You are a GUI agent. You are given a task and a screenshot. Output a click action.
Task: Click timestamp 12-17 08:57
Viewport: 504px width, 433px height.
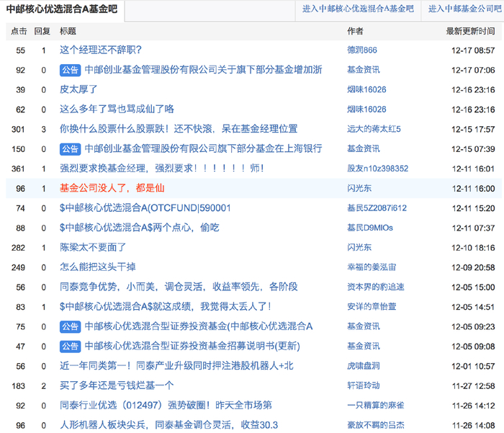[x=473, y=50]
